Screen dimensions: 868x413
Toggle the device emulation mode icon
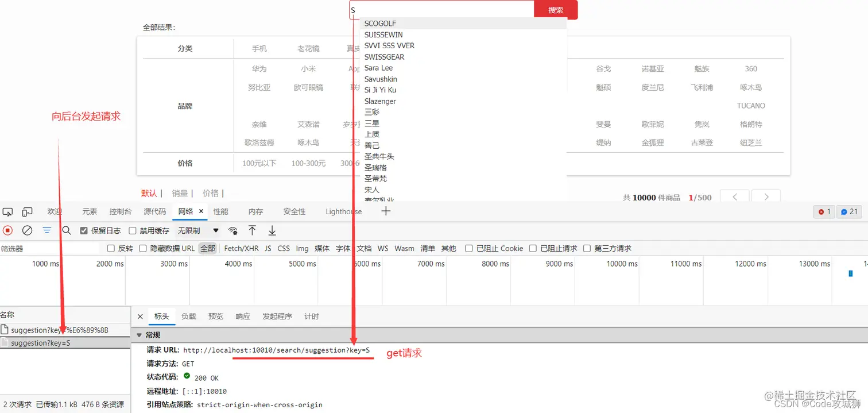27,212
